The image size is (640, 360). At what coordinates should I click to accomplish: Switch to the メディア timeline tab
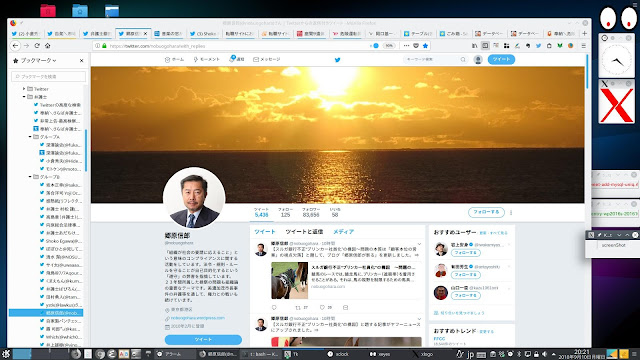[343, 232]
